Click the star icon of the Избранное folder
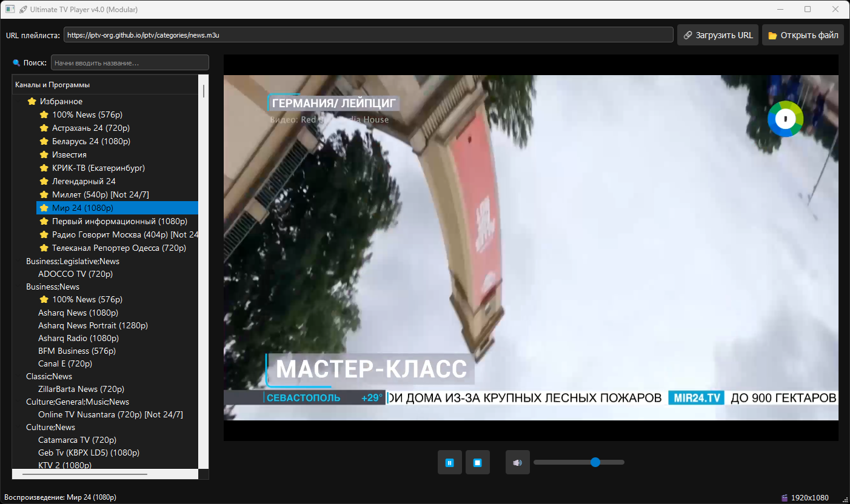The width and height of the screenshot is (850, 504). (32, 101)
